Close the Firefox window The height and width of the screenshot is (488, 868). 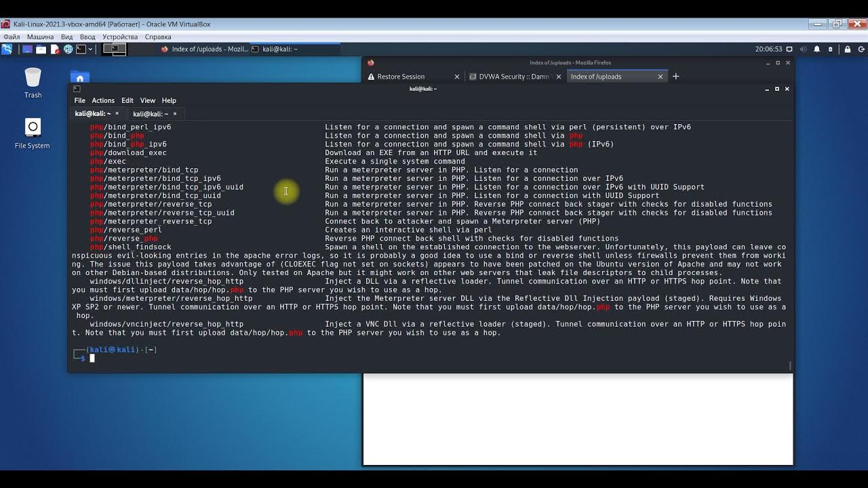pyautogui.click(x=787, y=63)
